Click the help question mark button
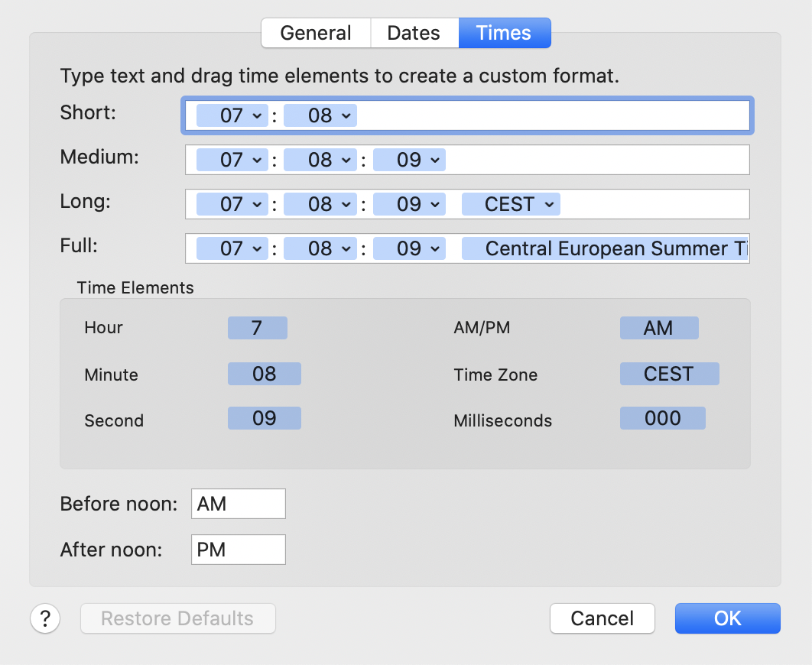The height and width of the screenshot is (665, 812). click(46, 618)
